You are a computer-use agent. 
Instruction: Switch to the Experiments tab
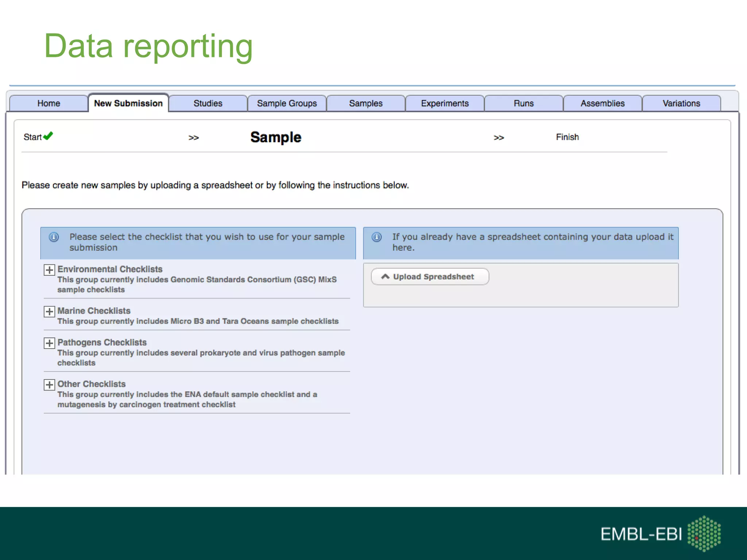click(445, 104)
